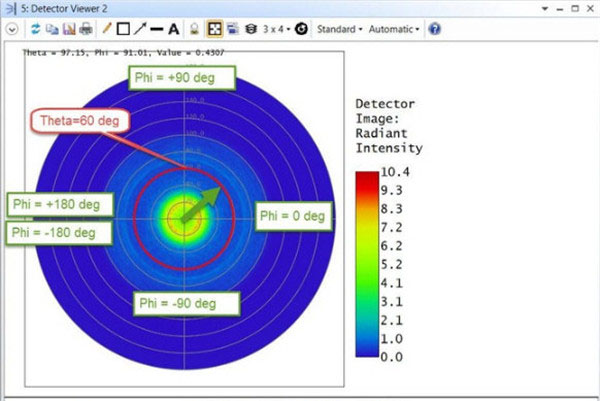Toggle the highlighted active cursor button
Image resolution: width=600 pixels, height=401 pixels.
tap(213, 29)
